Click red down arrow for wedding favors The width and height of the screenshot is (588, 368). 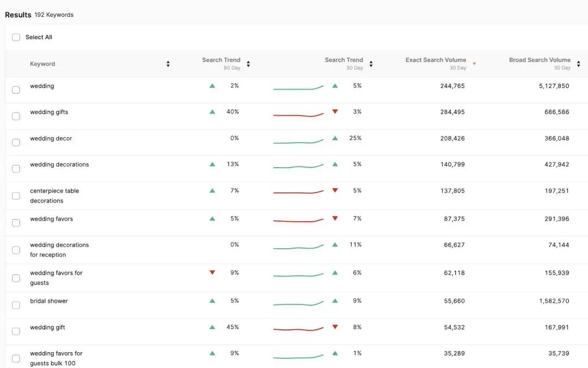(335, 218)
